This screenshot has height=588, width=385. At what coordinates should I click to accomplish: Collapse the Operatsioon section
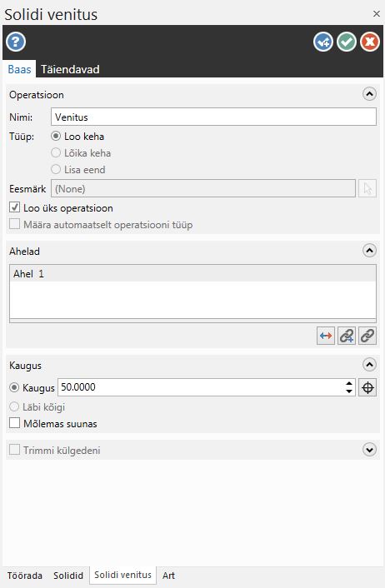[x=370, y=94]
